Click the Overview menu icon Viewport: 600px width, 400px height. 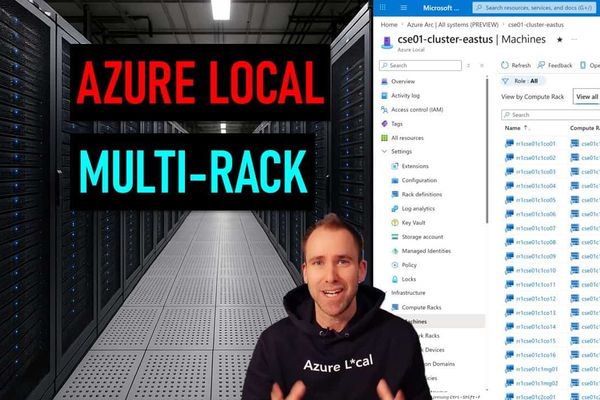point(385,82)
